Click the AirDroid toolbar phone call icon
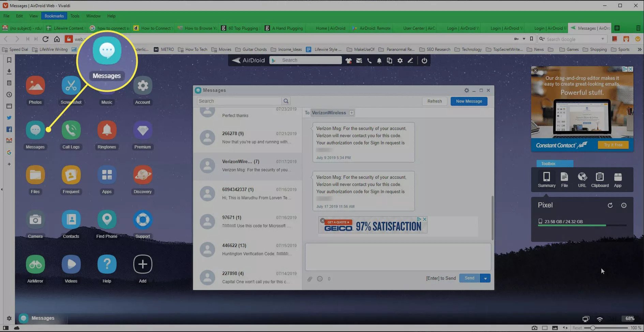The width and height of the screenshot is (644, 332). (x=369, y=60)
